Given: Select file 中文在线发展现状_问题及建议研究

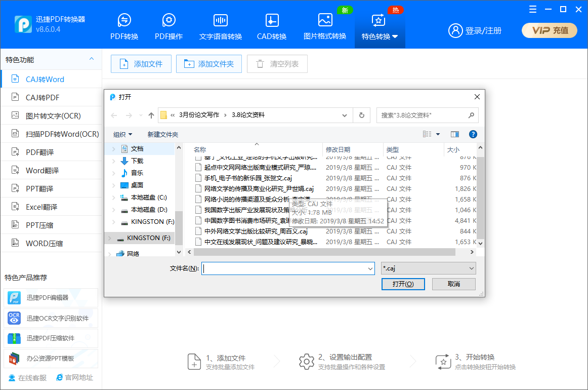Looking at the screenshot, I should tap(261, 242).
